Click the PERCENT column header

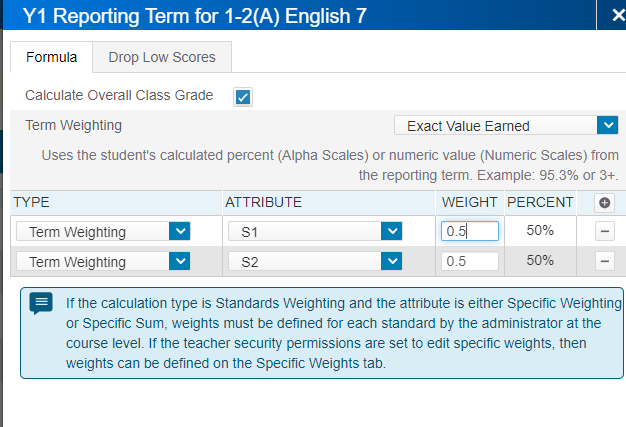(540, 202)
